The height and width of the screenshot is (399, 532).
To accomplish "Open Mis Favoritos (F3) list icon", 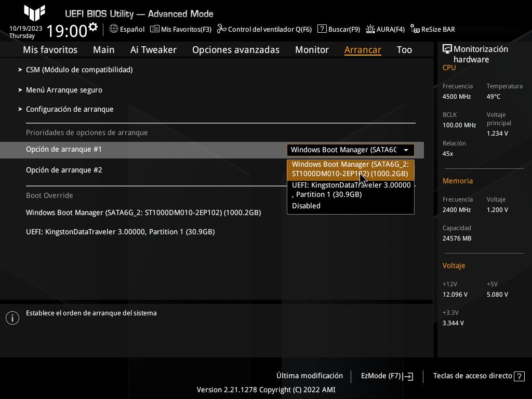I will 155,29.
